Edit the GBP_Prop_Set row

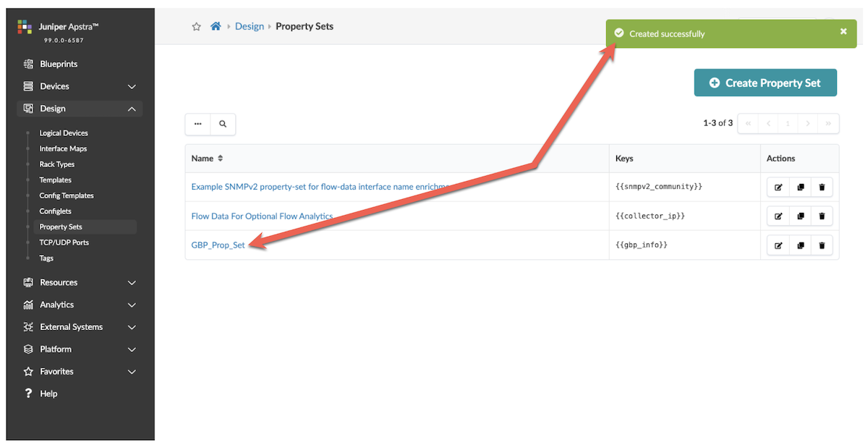tap(778, 245)
